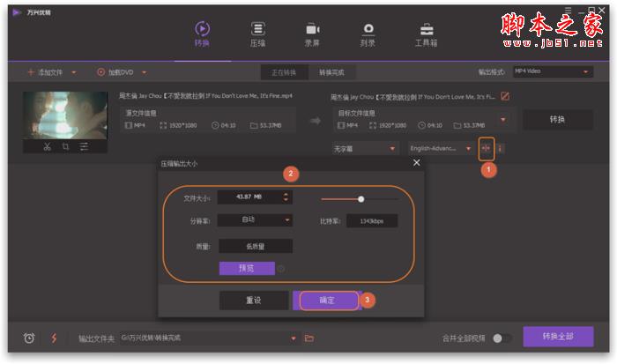Close the 压缩输出大小 dialog
617x364 pixels.
click(x=417, y=162)
